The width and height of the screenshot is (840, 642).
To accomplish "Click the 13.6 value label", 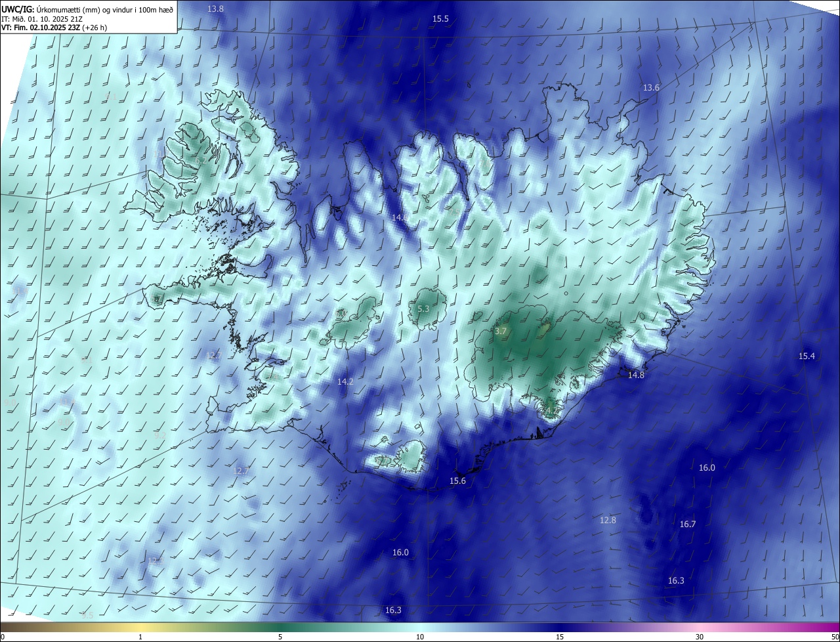I will (x=651, y=88).
